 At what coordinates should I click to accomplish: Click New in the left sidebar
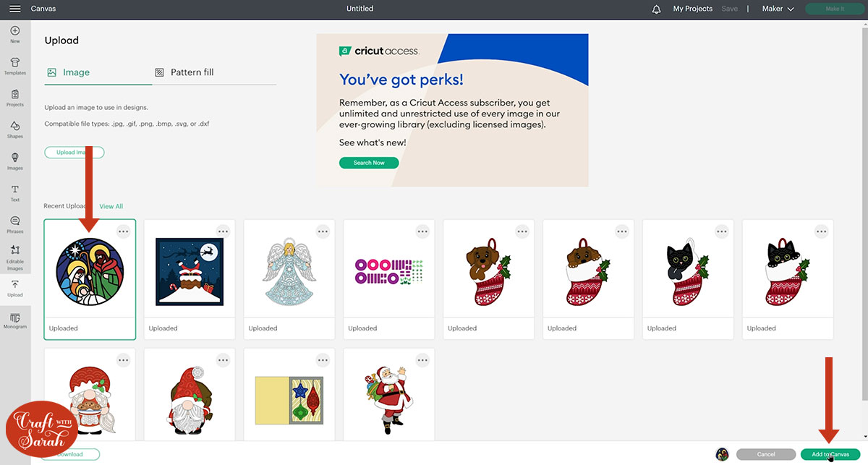click(15, 35)
